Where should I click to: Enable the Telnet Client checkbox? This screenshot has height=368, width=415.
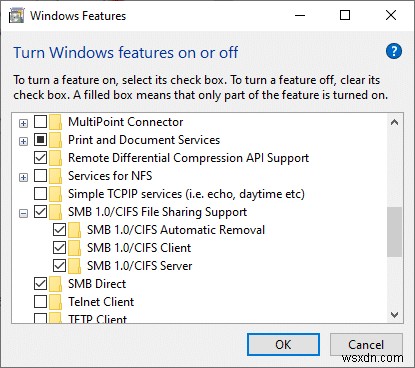click(x=40, y=302)
